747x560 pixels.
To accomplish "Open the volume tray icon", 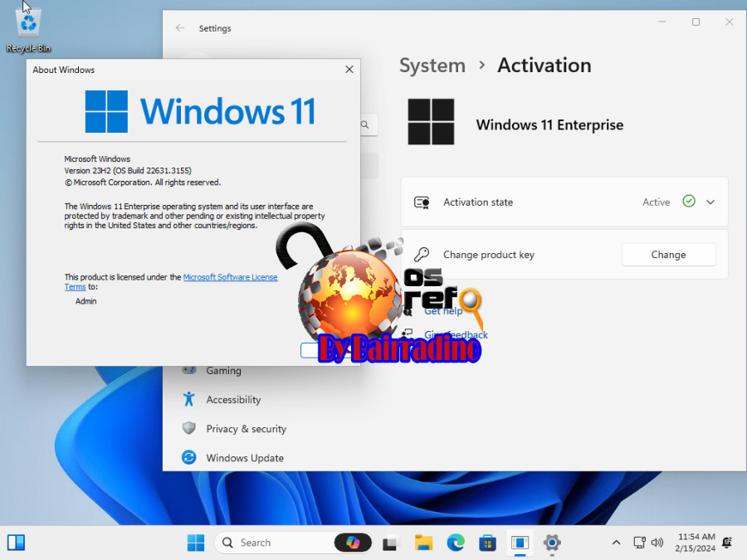I will pos(657,543).
